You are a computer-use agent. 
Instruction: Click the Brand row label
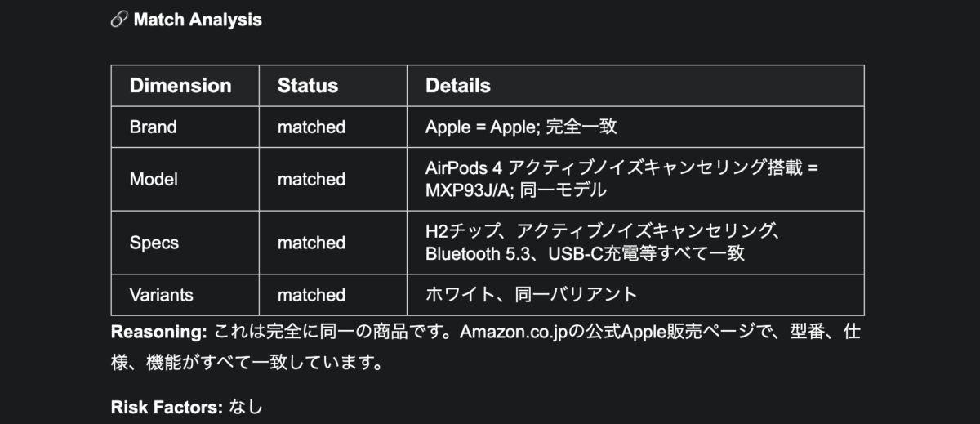153,127
